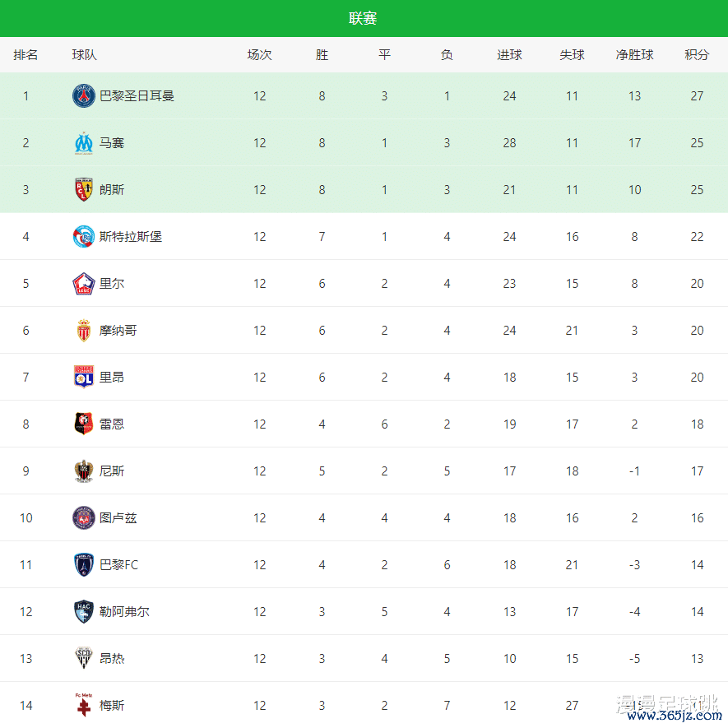Click the Strasbourg club crest
Screen dimensions: 728x728
(x=84, y=237)
